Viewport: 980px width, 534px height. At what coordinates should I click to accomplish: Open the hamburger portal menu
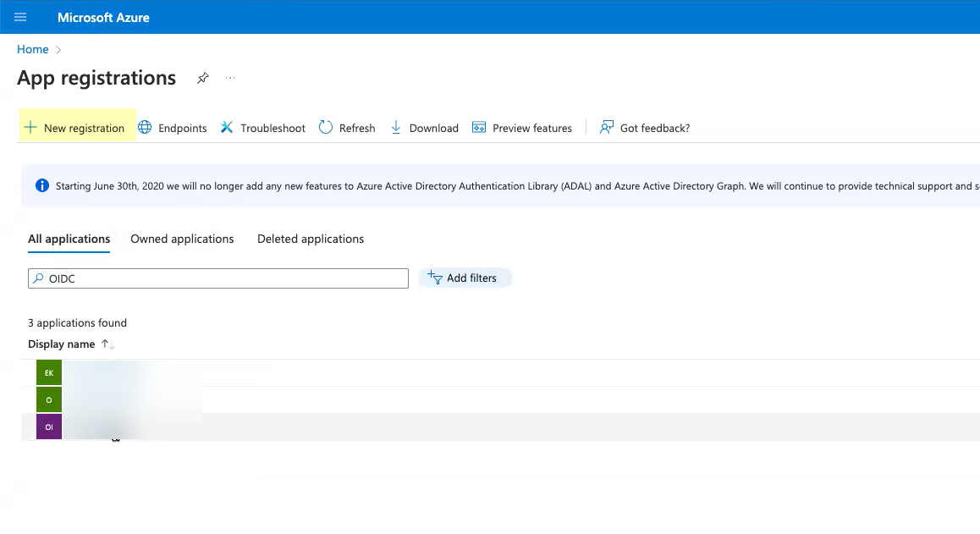[x=21, y=17]
